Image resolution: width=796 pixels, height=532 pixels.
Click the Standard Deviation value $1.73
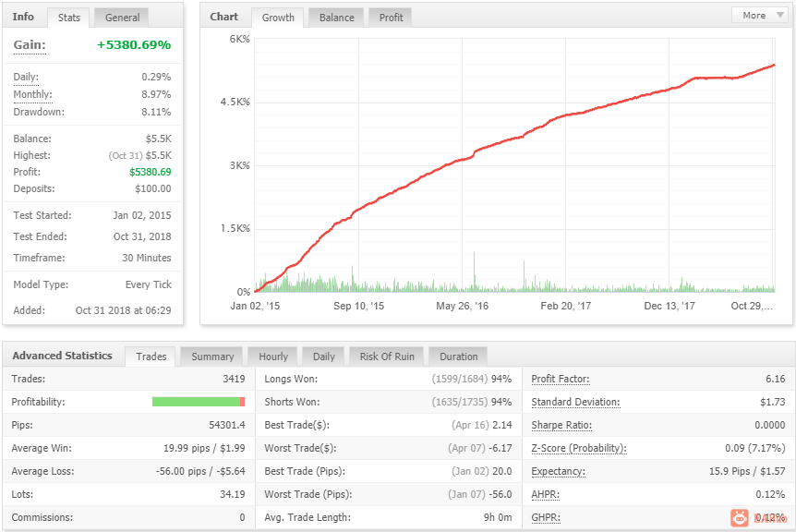click(x=773, y=402)
